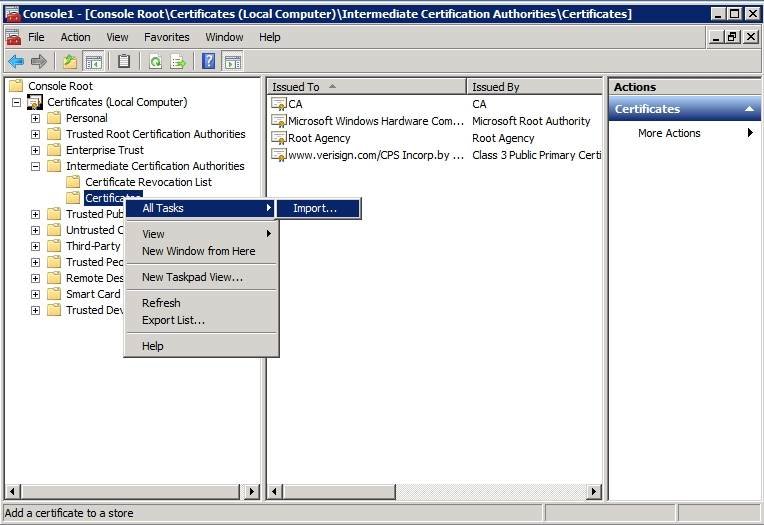The image size is (764, 525).
Task: Open More Actions in Actions pane
Action: (x=685, y=133)
